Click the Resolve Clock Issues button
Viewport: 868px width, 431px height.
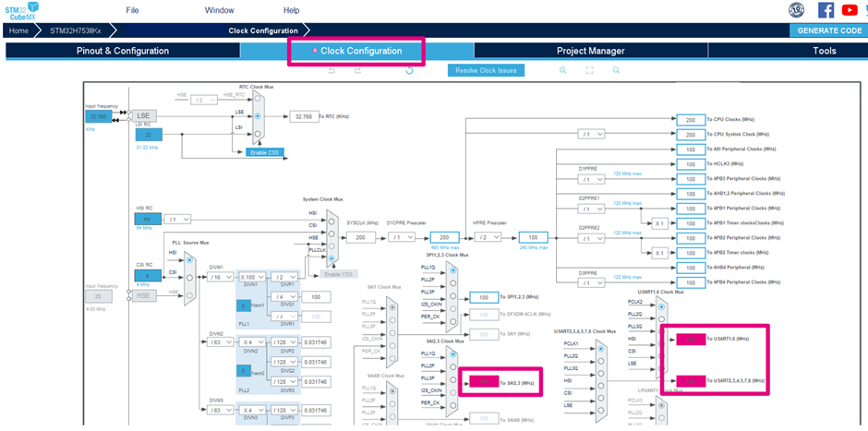487,70
